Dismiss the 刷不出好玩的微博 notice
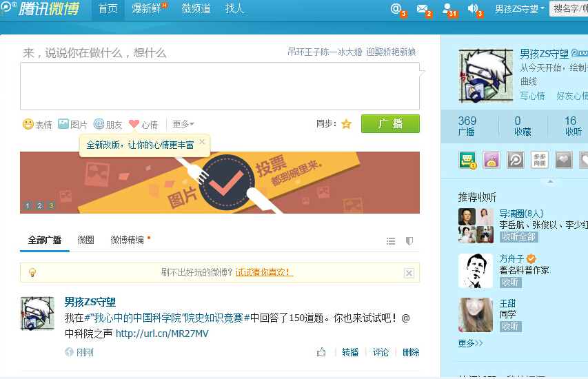The width and height of the screenshot is (588, 379). 409,273
